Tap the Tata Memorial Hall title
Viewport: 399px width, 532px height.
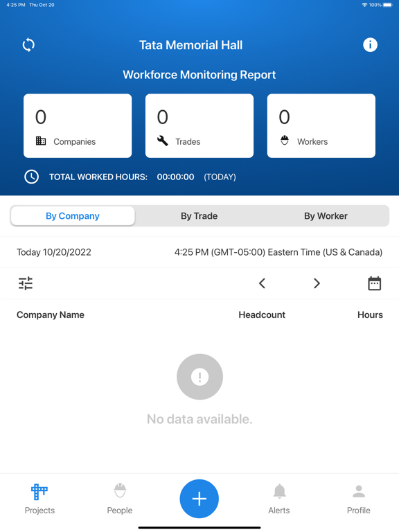tap(191, 45)
